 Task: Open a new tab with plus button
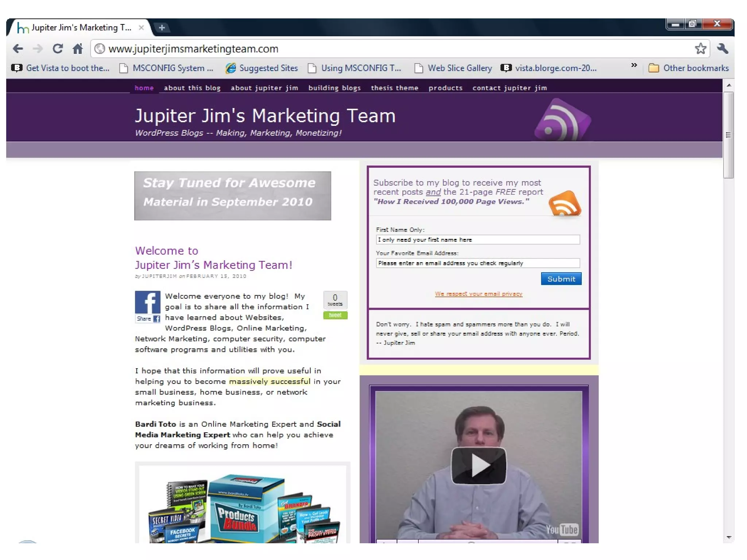point(162,27)
